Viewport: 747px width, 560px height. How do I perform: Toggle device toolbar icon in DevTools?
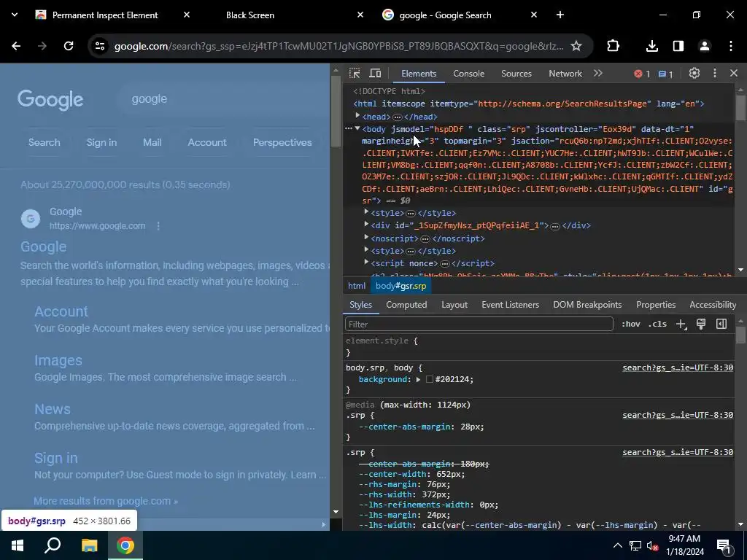376,74
